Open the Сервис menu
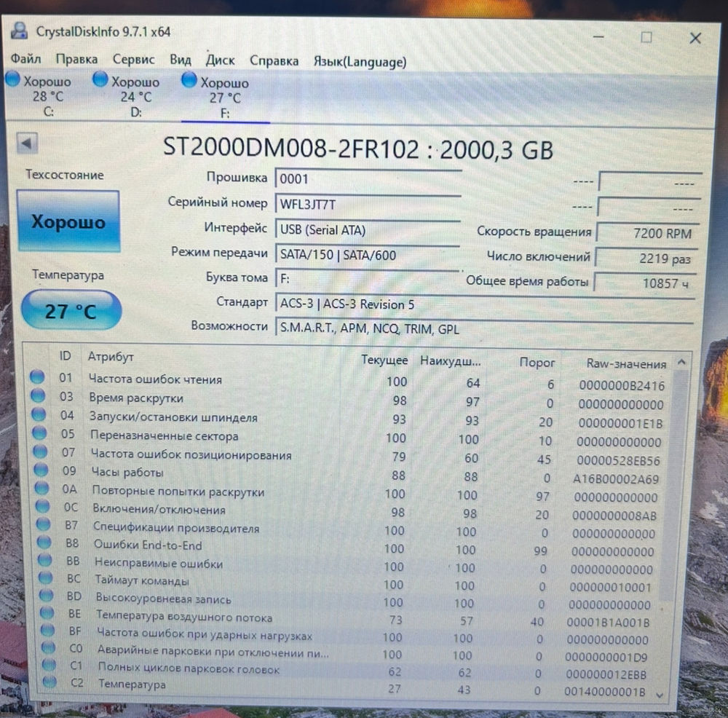 click(133, 60)
